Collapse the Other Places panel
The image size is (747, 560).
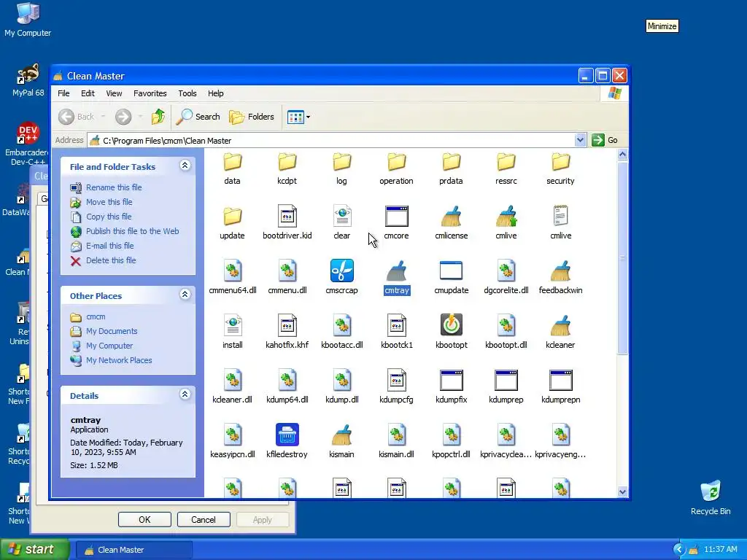click(185, 295)
